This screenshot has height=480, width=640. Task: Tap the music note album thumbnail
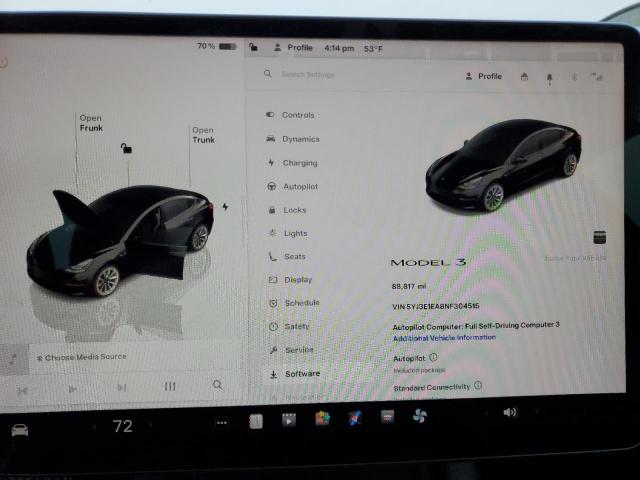coord(14,359)
